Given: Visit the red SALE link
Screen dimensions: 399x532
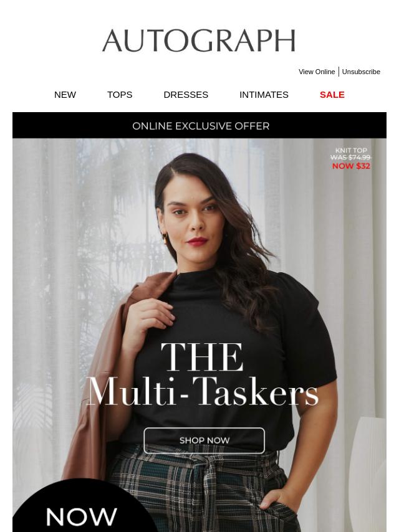Looking at the screenshot, I should pos(332,95).
